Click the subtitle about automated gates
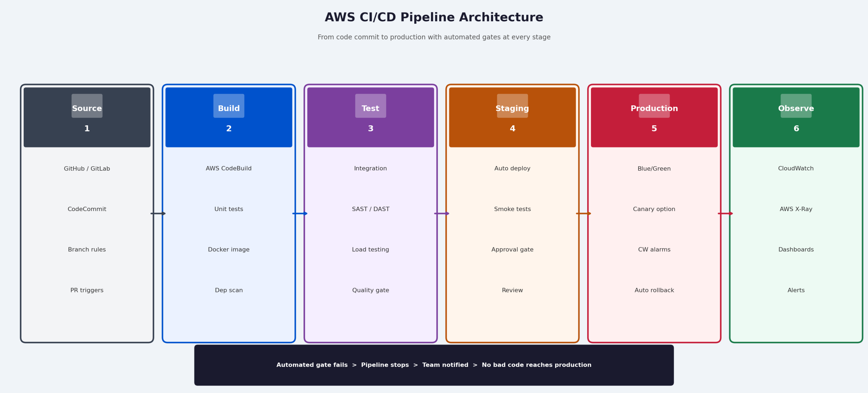Image resolution: width=868 pixels, height=393 pixels. (434, 37)
